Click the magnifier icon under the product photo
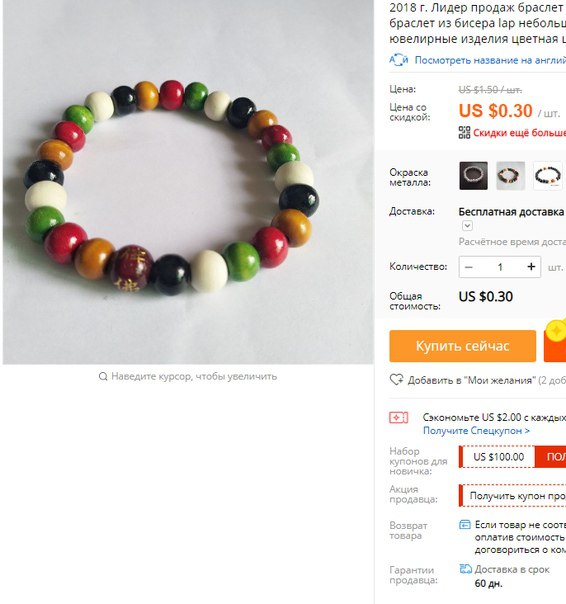The image size is (566, 604). click(103, 376)
